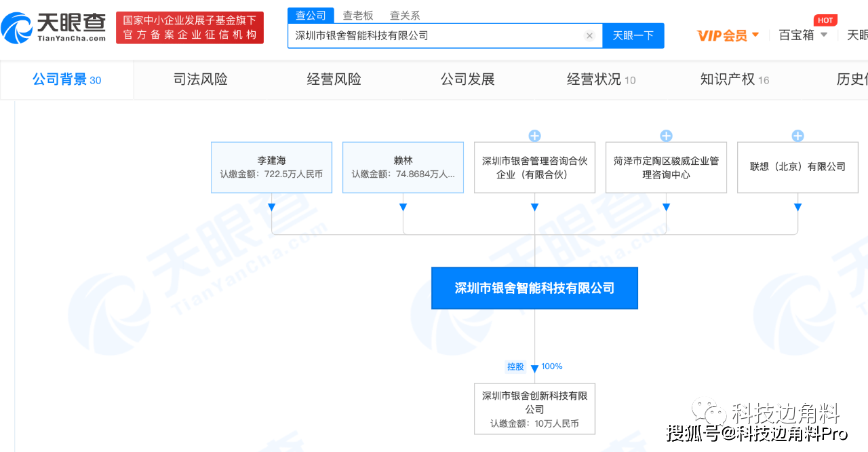Switch to the 查关系 search tab
This screenshot has height=452, width=868.
405,15
